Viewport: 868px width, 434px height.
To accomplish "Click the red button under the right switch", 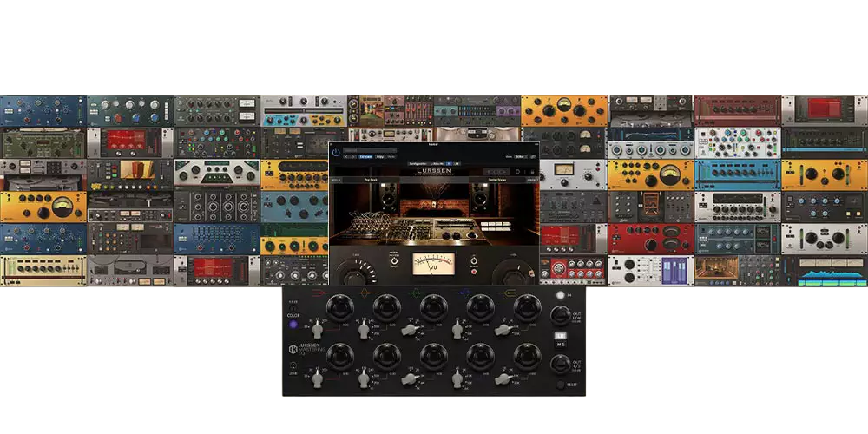I will 474,272.
